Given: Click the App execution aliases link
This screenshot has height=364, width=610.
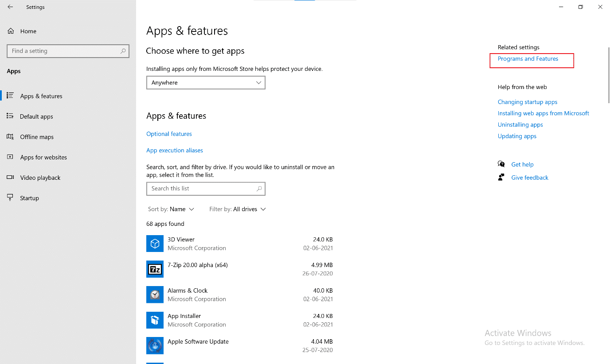Looking at the screenshot, I should [x=175, y=151].
